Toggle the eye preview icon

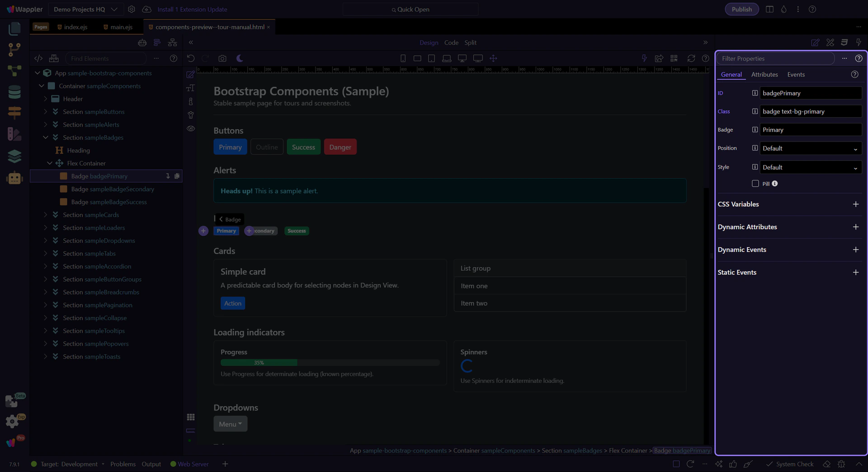click(x=191, y=128)
